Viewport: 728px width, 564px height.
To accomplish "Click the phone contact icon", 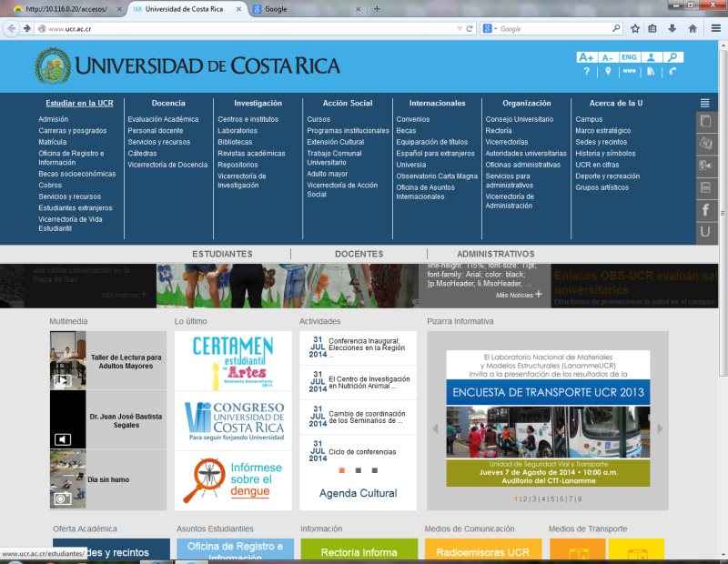I will (x=672, y=72).
